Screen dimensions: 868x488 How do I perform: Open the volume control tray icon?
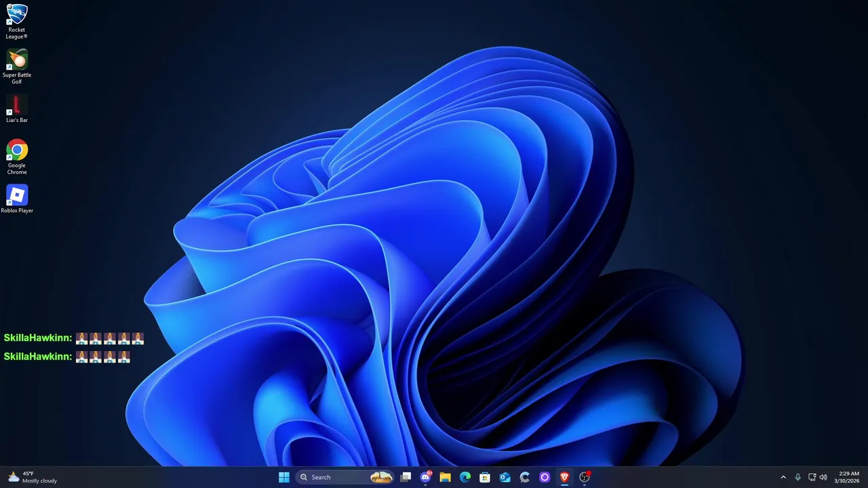[x=823, y=477]
